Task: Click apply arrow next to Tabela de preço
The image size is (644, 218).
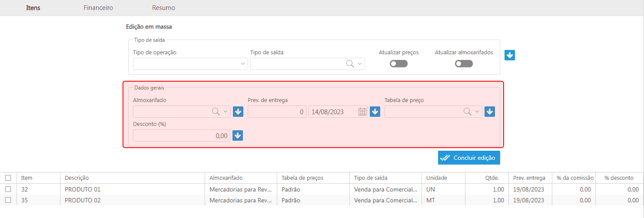Action: click(490, 112)
